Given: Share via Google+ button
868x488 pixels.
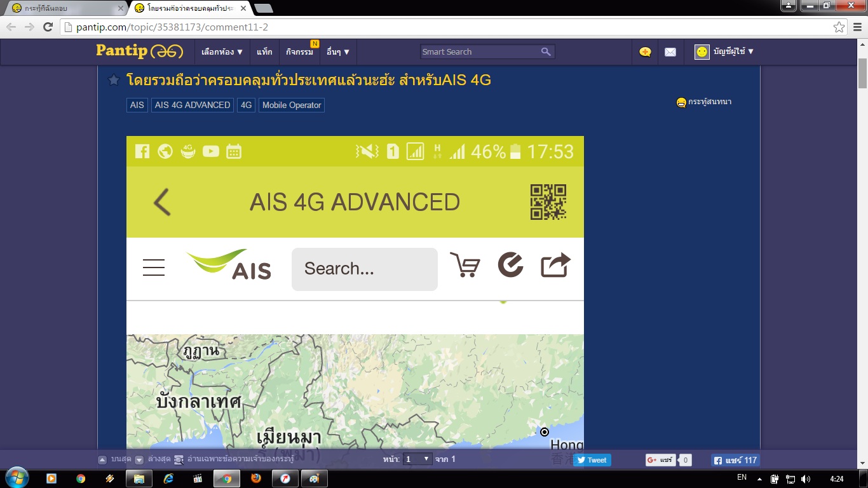Looking at the screenshot, I should pos(661,460).
